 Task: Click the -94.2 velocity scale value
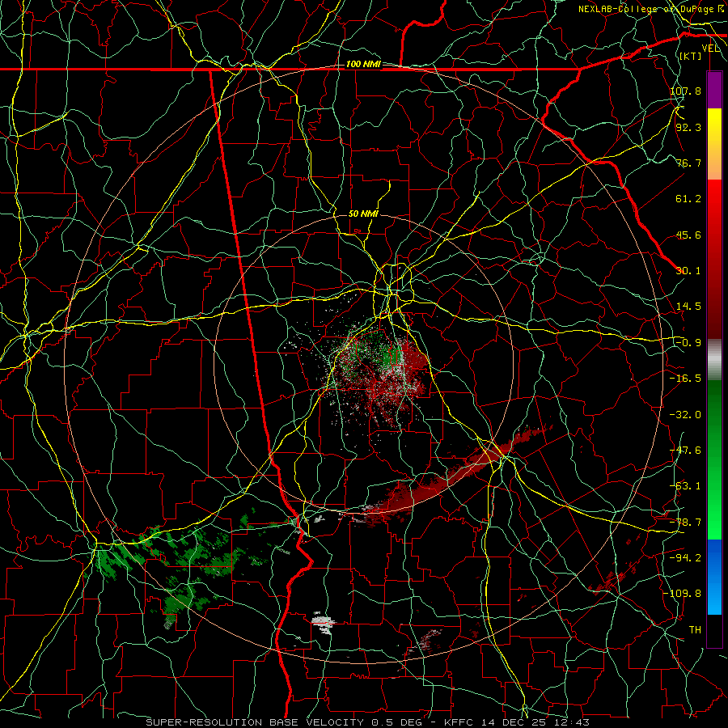686,558
